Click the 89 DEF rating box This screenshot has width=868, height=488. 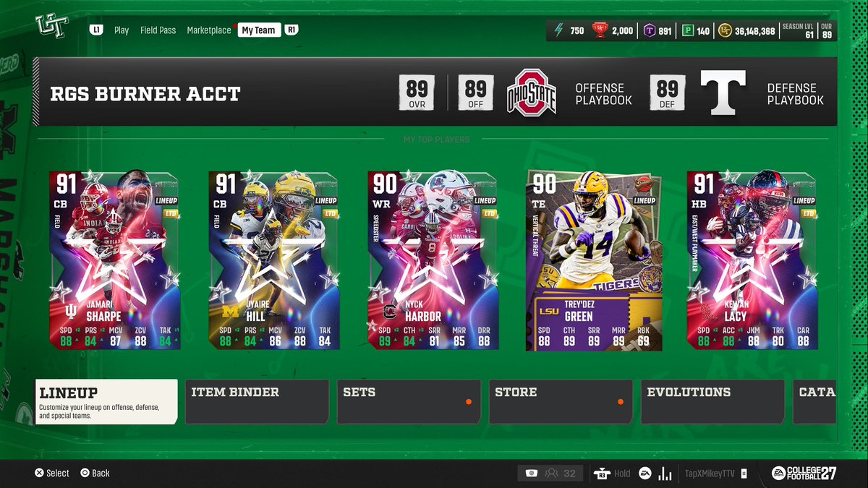[667, 93]
